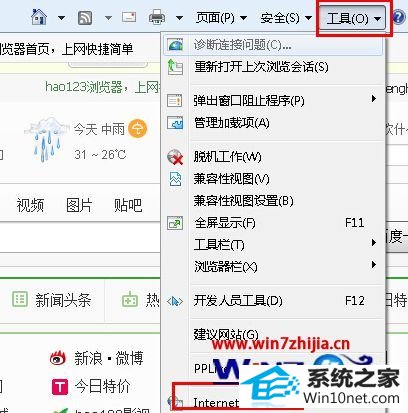Select 诊断连接问题(C) menu item
The height and width of the screenshot is (413, 408).
[x=273, y=45]
